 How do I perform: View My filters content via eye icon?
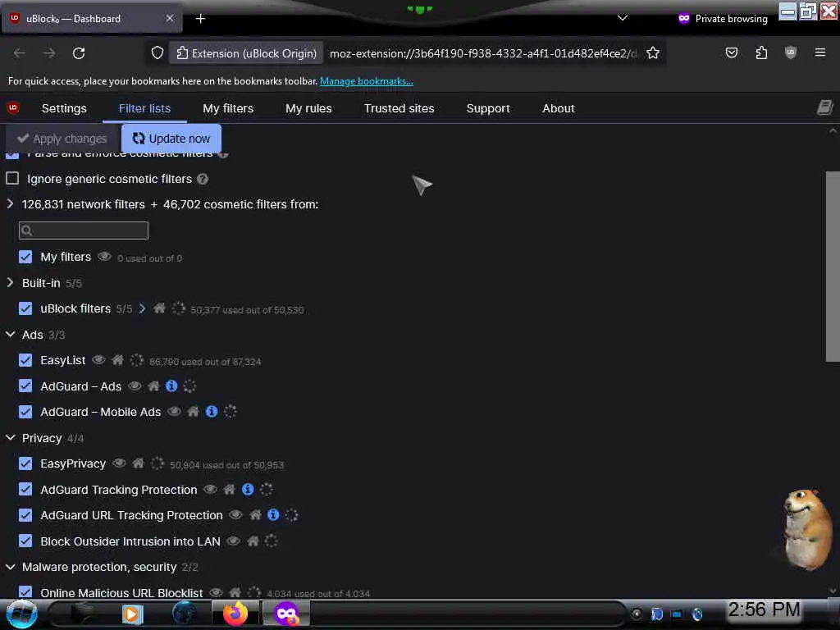[x=104, y=257]
